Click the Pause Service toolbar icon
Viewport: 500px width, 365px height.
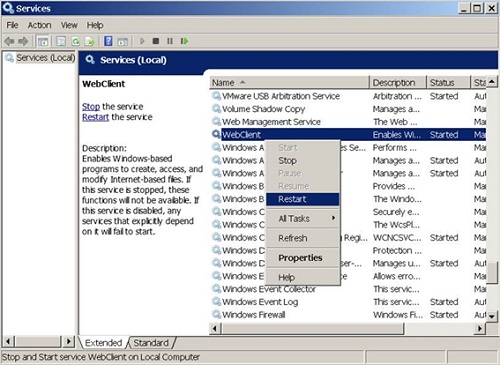tap(170, 41)
